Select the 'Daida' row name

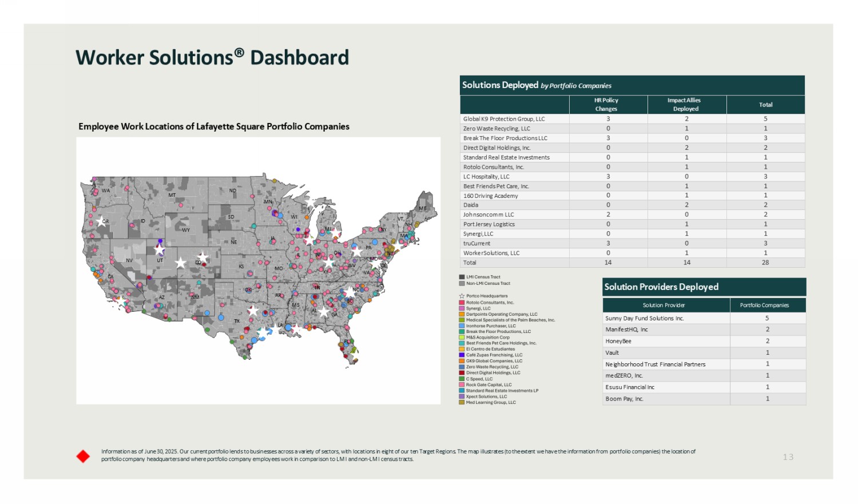pyautogui.click(x=471, y=205)
